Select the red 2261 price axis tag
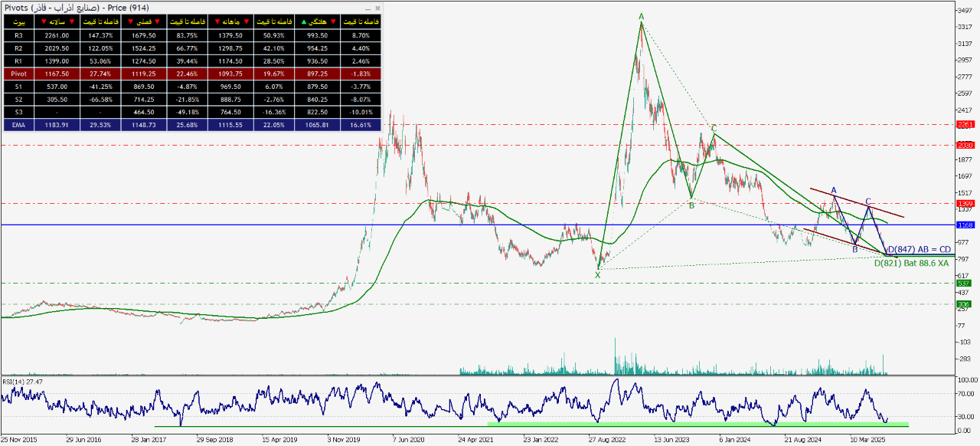The width and height of the screenshot is (980, 446). pos(964,124)
